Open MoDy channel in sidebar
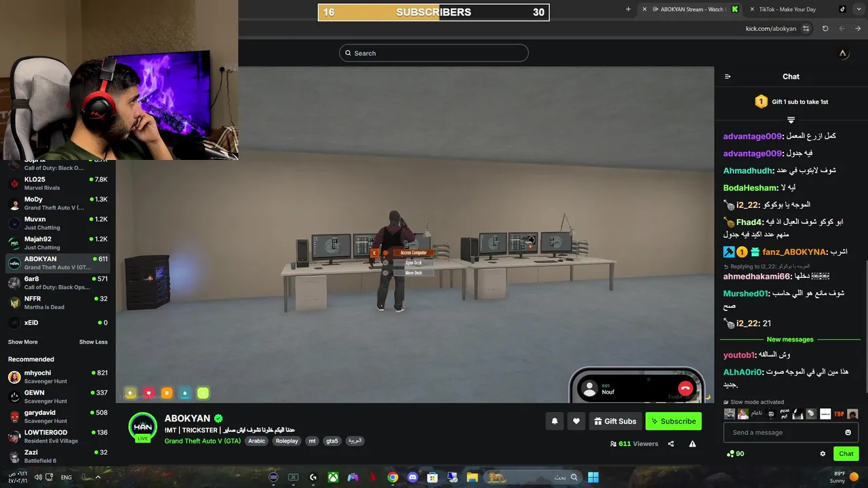Screen dimensions: 868x488 (x=58, y=203)
